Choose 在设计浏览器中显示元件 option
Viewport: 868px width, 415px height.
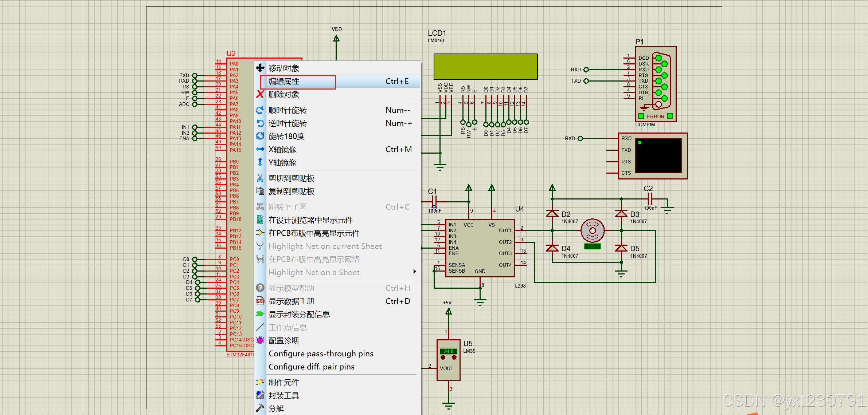pos(310,220)
